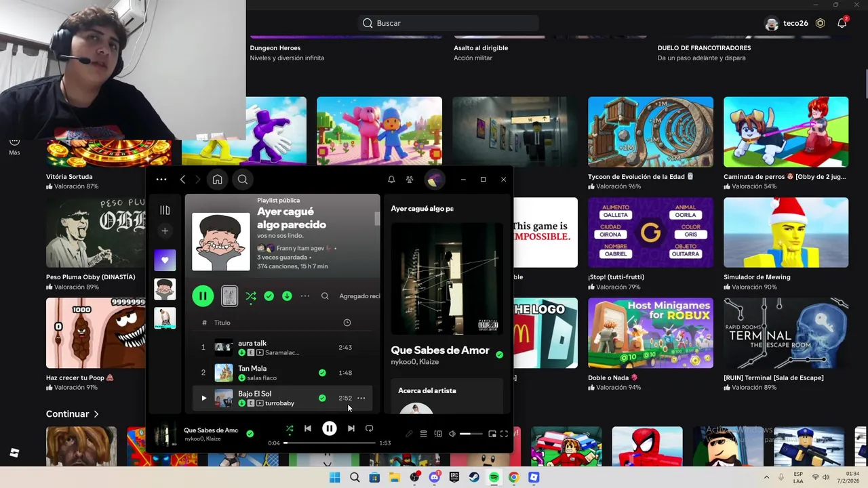Enter Spotify fullscreen mode
868x488 pixels.
tap(504, 434)
